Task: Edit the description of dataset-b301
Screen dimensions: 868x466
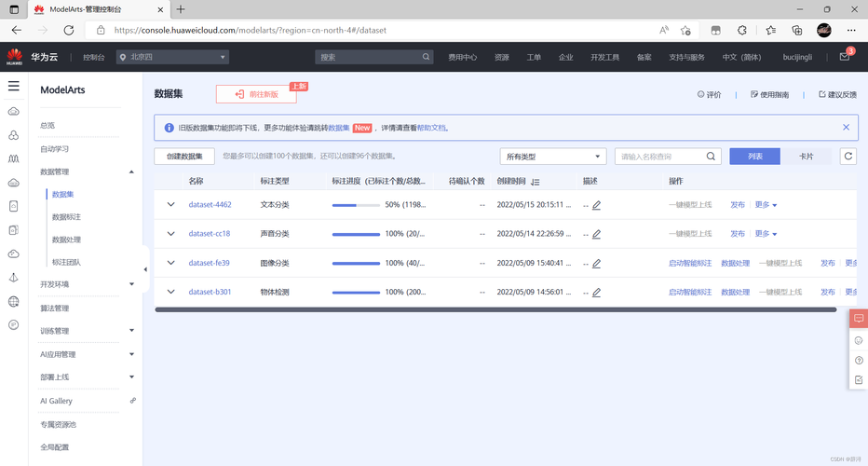Action: point(596,292)
